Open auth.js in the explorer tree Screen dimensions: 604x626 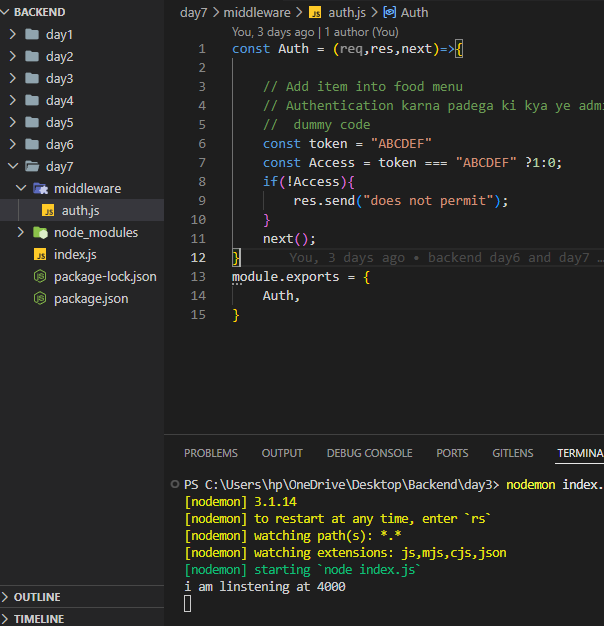tap(80, 210)
